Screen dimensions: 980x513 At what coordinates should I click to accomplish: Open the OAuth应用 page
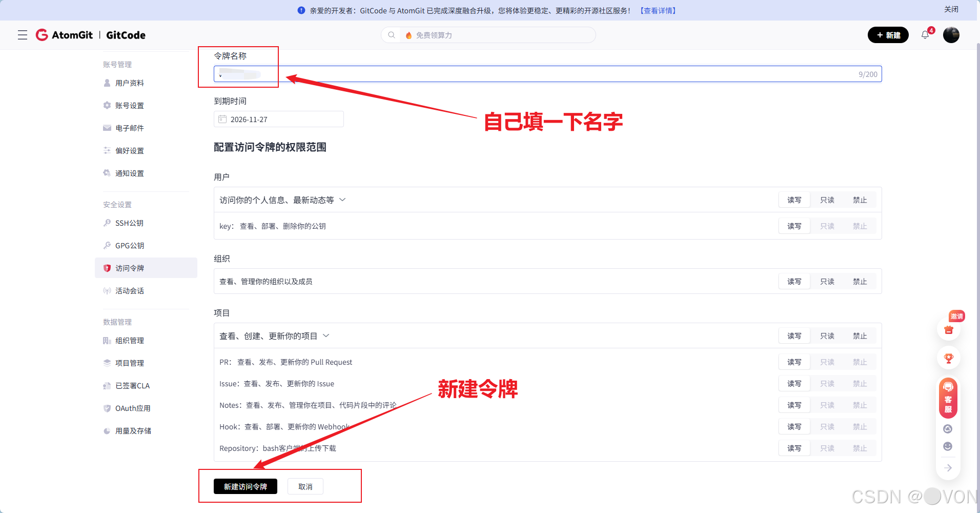[132, 408]
